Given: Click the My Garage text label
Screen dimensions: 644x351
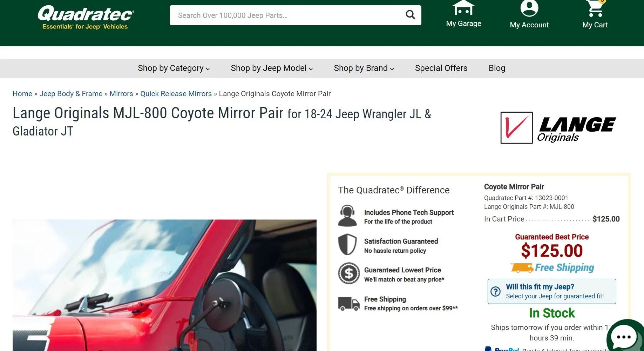Looking at the screenshot, I should [x=463, y=24].
